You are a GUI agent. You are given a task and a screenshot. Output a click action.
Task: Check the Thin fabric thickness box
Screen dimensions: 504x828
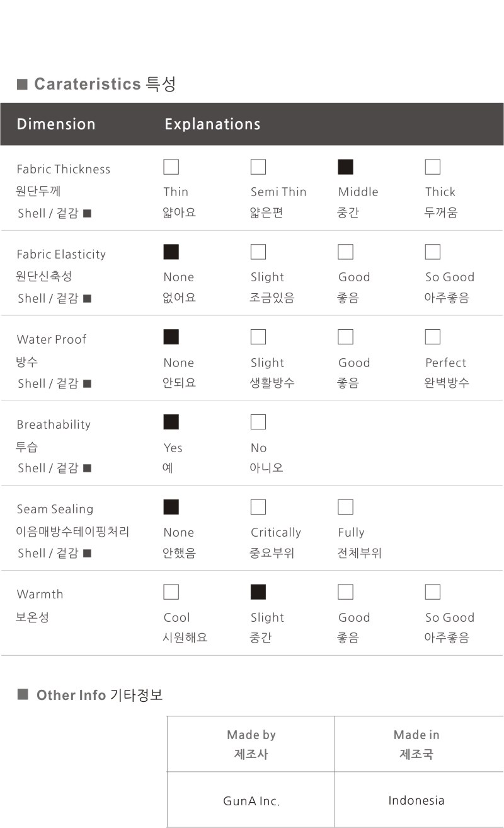pyautogui.click(x=171, y=167)
